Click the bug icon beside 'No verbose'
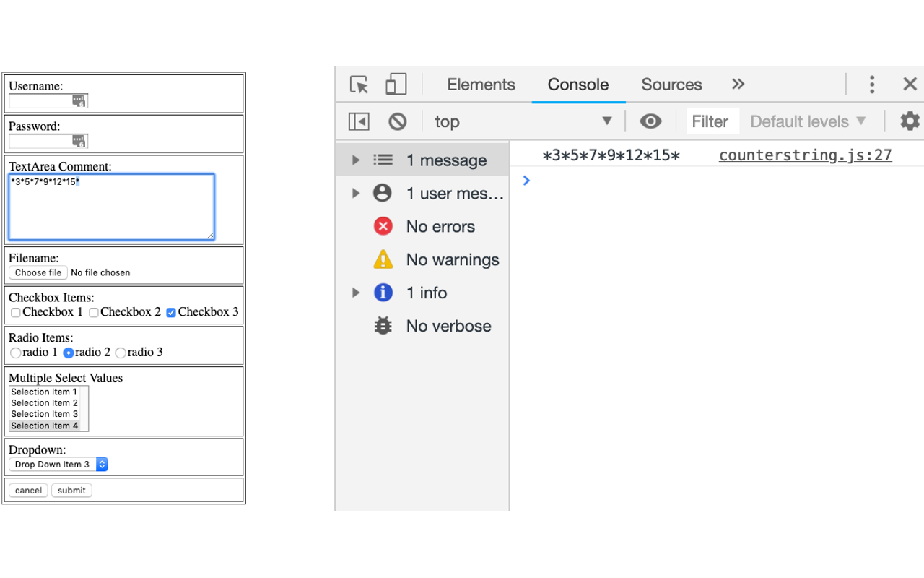The height and width of the screenshot is (578, 924). point(383,326)
